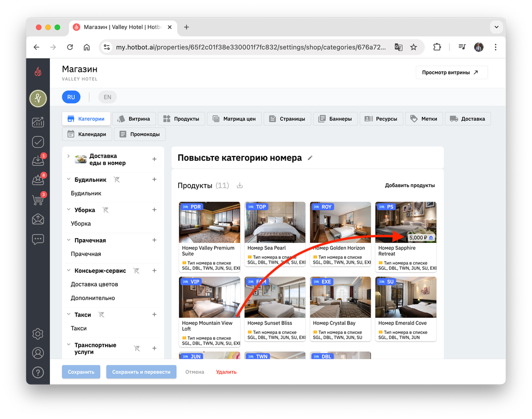Click plus next to Консьерж-сервис
532x419 pixels.
[154, 271]
